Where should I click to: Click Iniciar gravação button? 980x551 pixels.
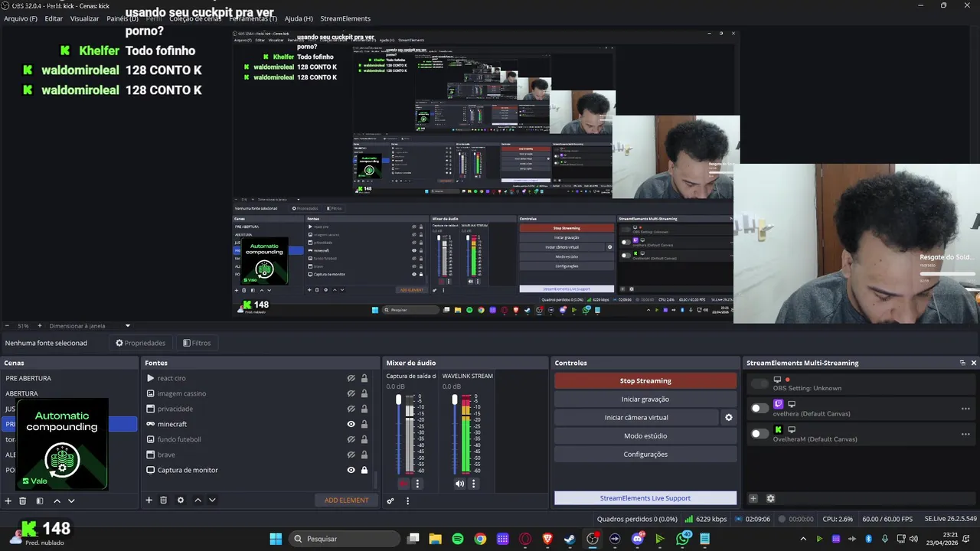pos(645,399)
